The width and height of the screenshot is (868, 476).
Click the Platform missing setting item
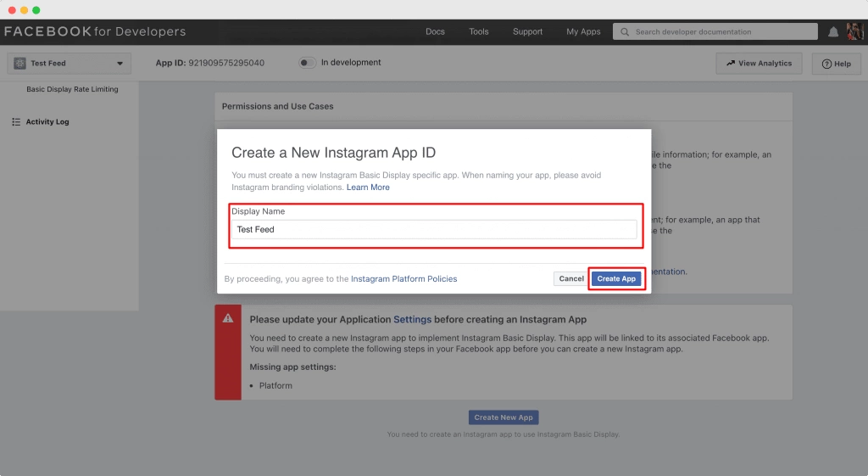(x=275, y=386)
